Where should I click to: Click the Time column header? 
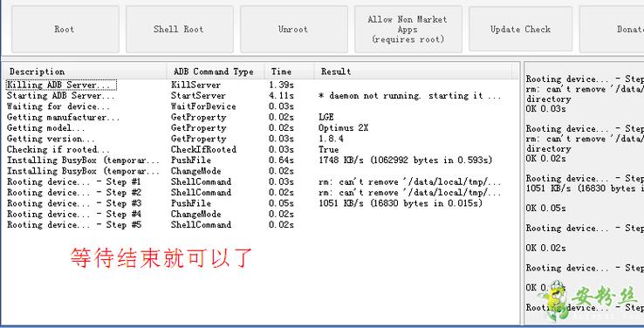coord(290,72)
